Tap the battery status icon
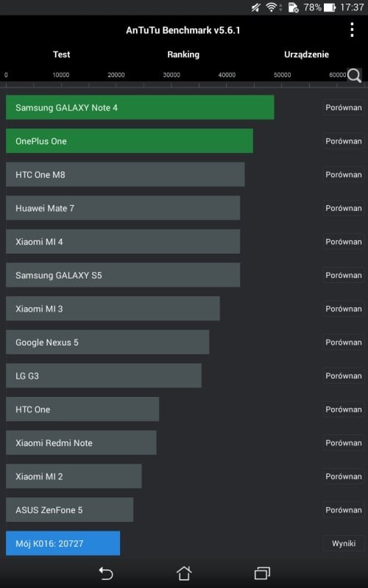Viewport: 368px width, 588px height. coord(329,7)
